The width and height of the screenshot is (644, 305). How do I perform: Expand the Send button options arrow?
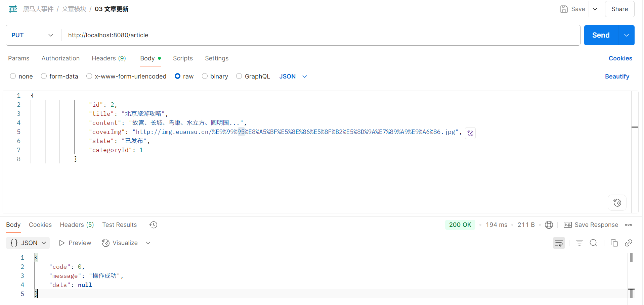coord(626,35)
